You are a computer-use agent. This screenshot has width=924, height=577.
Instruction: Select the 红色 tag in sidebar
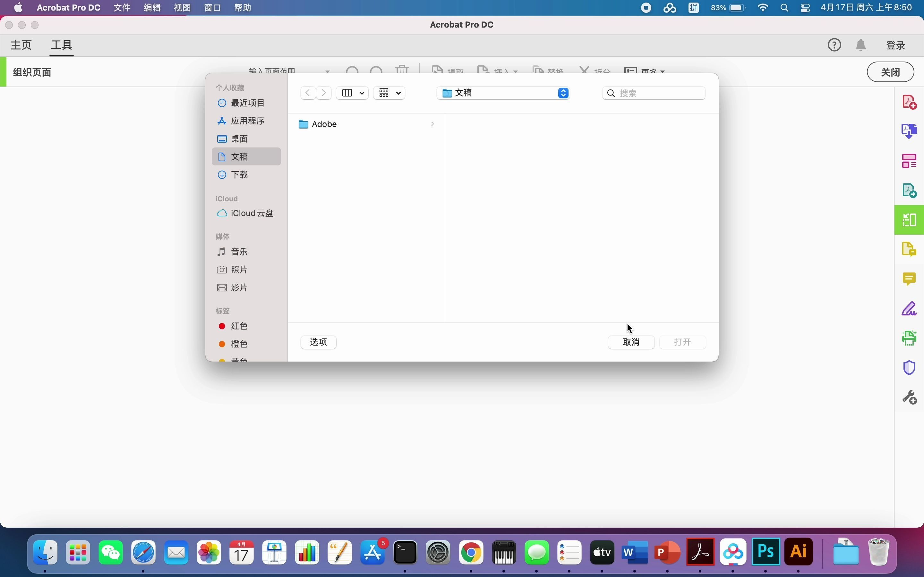239,326
